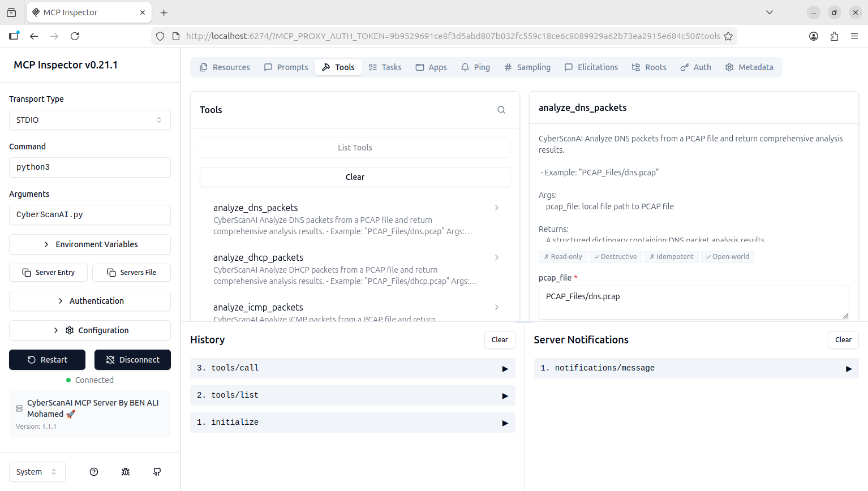Reload the page in browser
The width and height of the screenshot is (868, 491).
coord(75,36)
